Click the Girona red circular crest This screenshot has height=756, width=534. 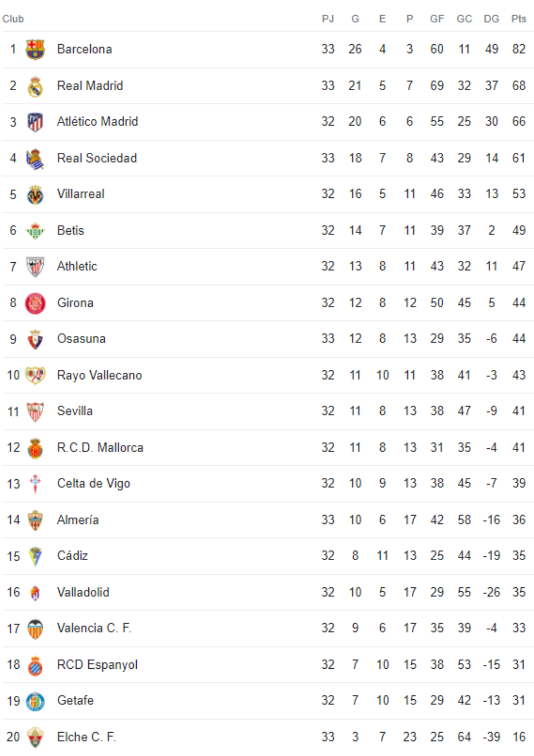pos(35,303)
